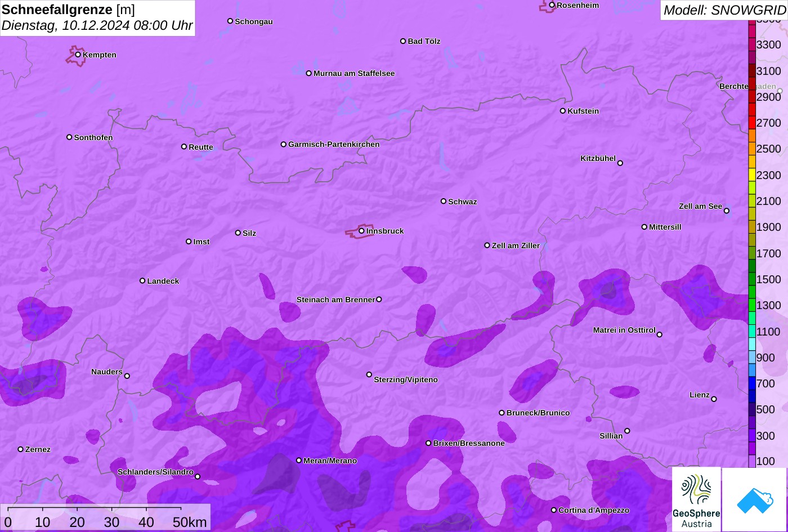788x532 pixels.
Task: Click the 'Mittersill' label
Action: tap(665, 227)
